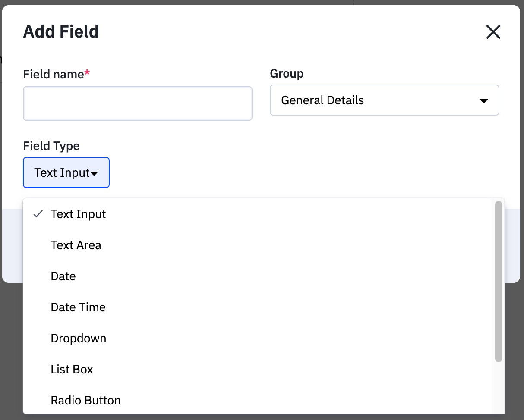Pick the Date option from list
This screenshot has width=524, height=420.
pyautogui.click(x=63, y=276)
